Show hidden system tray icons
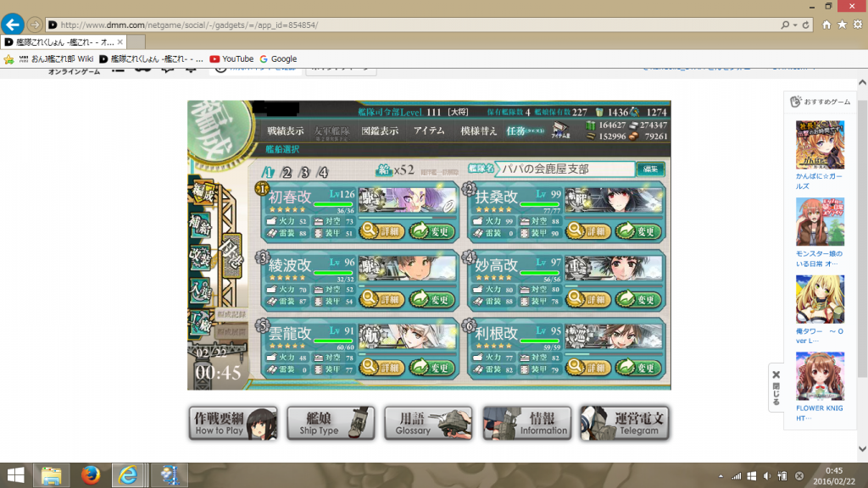 tap(721, 476)
